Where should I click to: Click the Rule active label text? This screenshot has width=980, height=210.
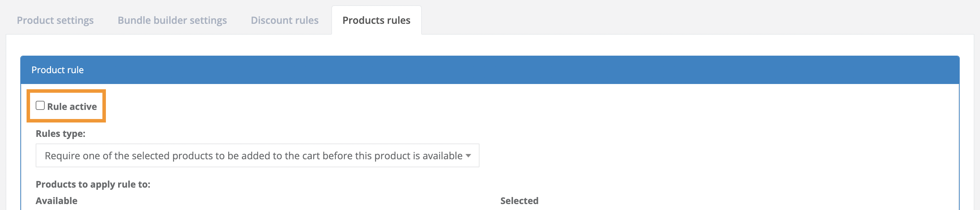[x=72, y=106]
